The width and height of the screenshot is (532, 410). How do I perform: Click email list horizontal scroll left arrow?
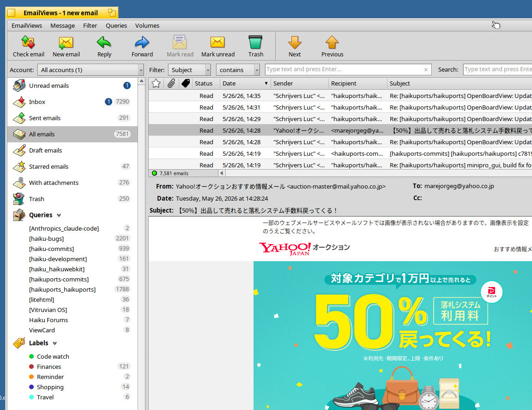coord(222,173)
